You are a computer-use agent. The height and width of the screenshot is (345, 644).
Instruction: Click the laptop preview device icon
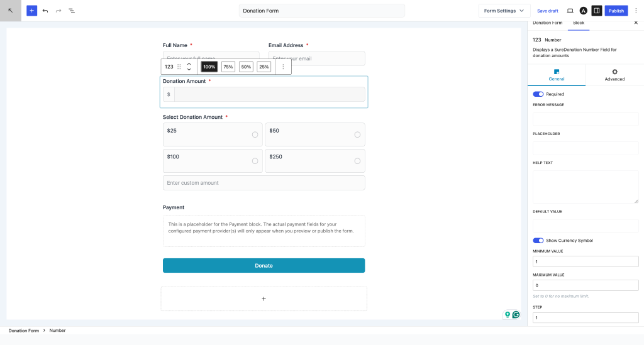point(570,11)
